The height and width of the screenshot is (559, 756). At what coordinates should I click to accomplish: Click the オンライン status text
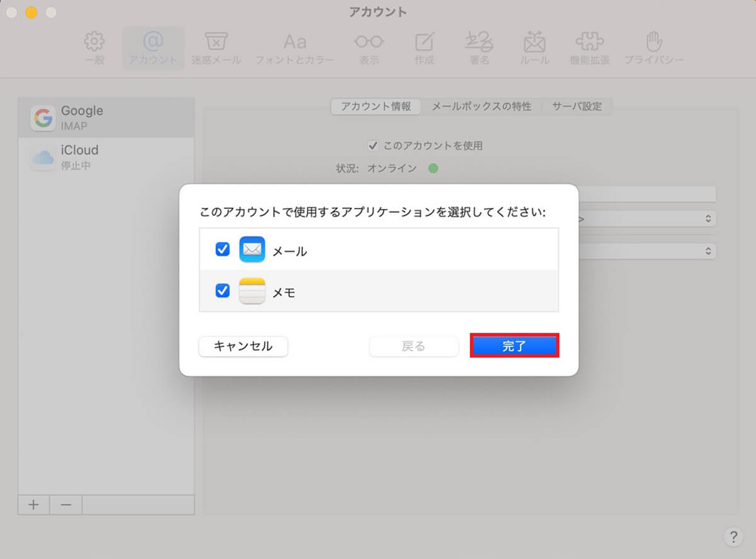(x=392, y=168)
